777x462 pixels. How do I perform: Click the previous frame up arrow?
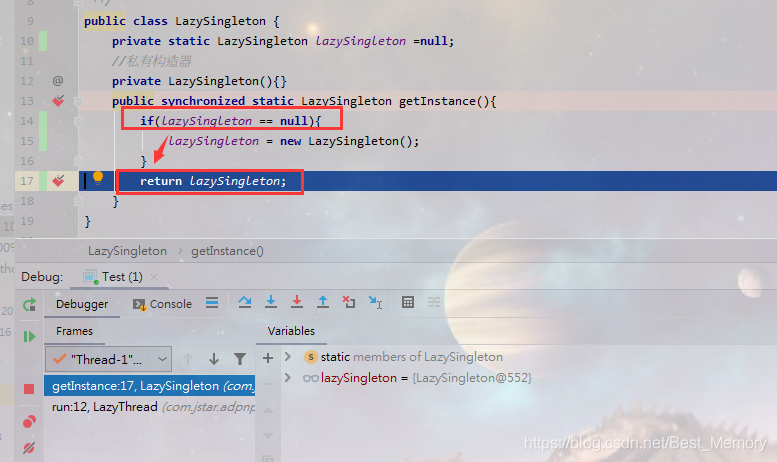click(188, 359)
